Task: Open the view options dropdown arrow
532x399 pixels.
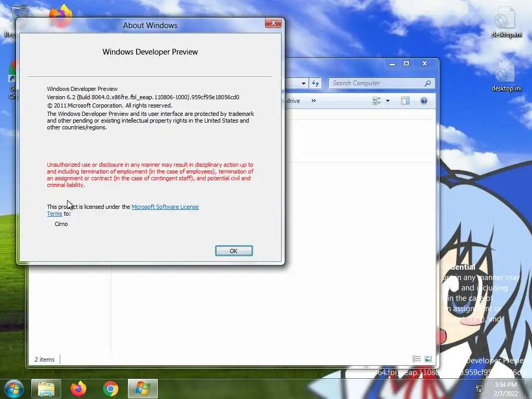Action: point(388,101)
